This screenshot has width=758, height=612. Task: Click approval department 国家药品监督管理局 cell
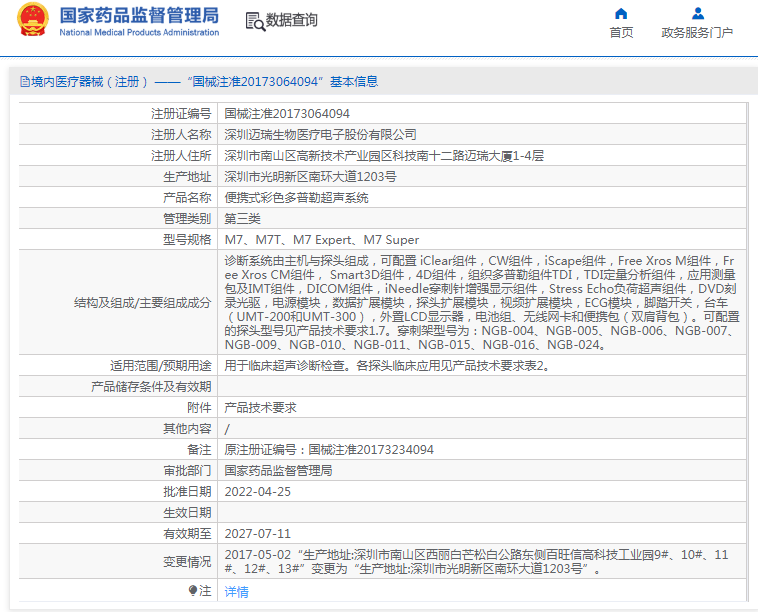[x=278, y=471]
